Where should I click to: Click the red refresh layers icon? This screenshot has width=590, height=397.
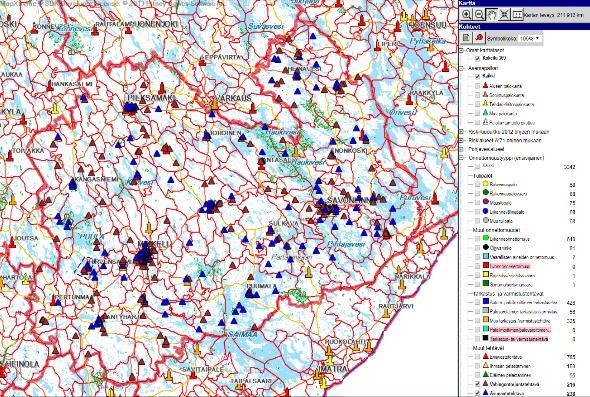(479, 38)
